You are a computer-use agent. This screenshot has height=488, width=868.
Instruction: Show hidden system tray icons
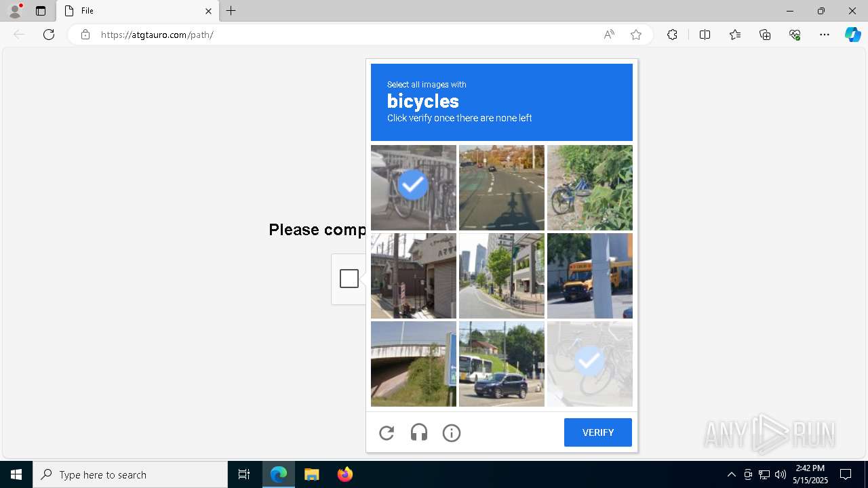[x=731, y=474]
